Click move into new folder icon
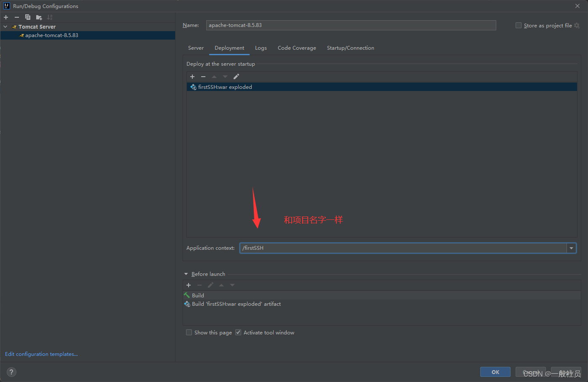Screen dimensions: 588x382 coord(39,17)
